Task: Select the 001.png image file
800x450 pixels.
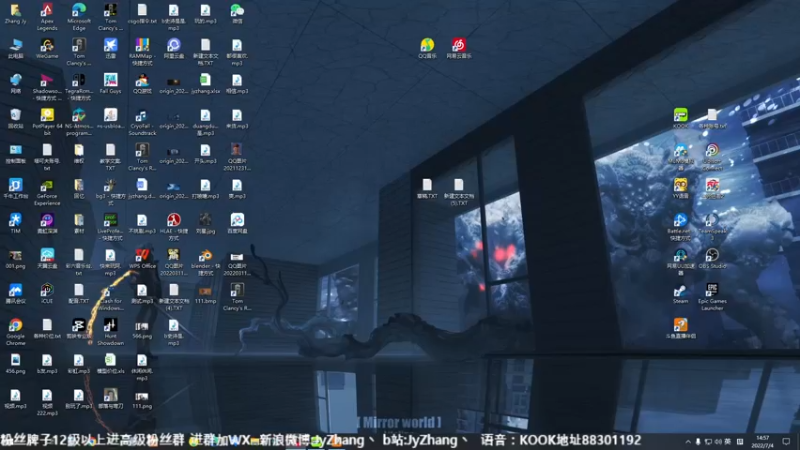Action: pyautogui.click(x=15, y=259)
